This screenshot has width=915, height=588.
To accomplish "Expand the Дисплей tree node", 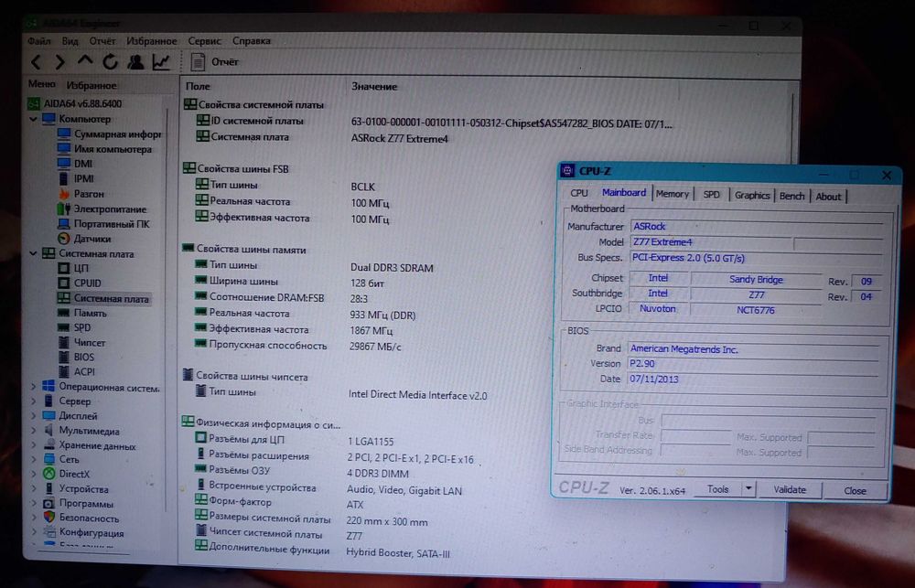I will tap(33, 416).
